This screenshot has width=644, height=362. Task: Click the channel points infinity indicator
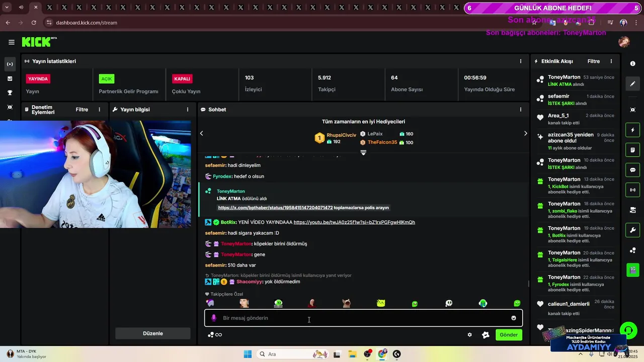[215, 335]
